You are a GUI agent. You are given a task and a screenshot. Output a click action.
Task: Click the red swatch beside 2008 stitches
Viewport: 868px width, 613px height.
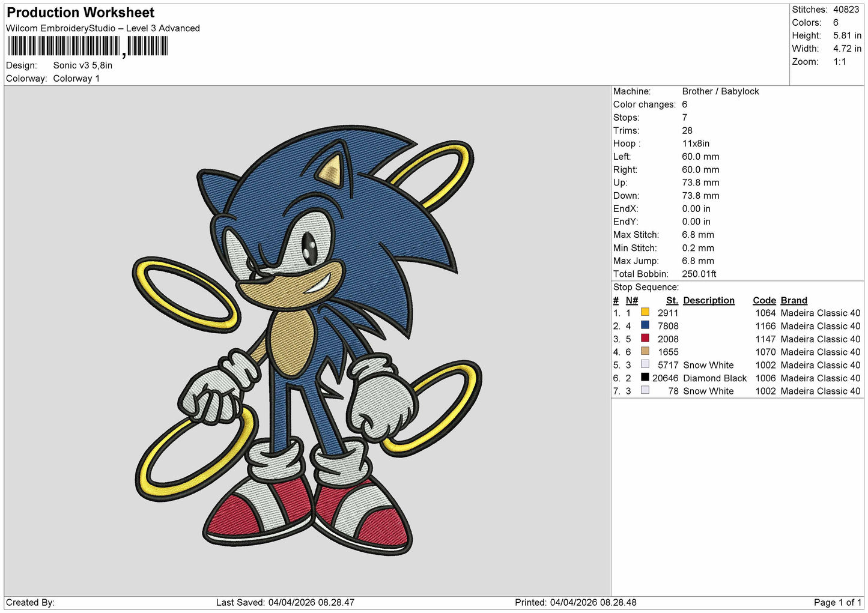645,338
